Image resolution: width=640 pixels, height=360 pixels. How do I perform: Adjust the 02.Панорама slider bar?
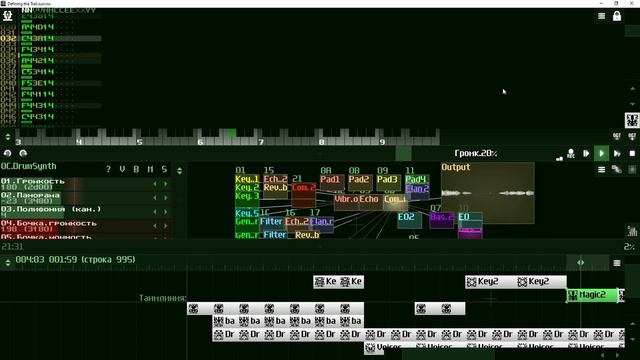85,198
